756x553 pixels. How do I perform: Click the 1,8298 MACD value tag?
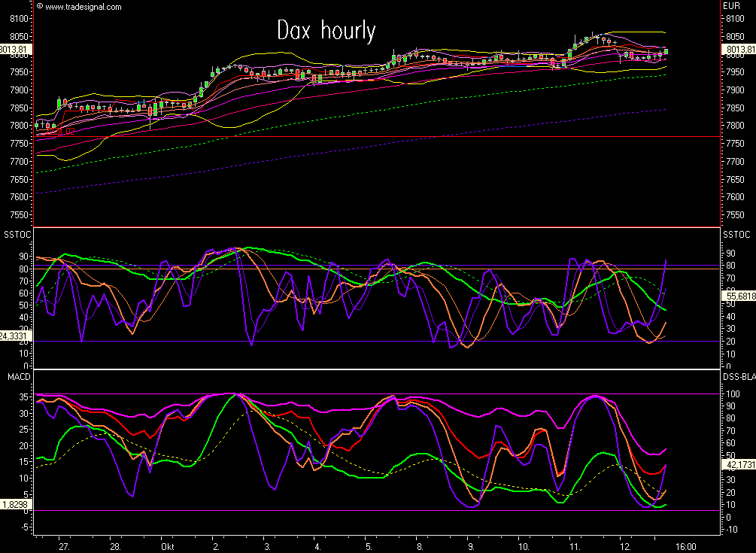point(17,504)
